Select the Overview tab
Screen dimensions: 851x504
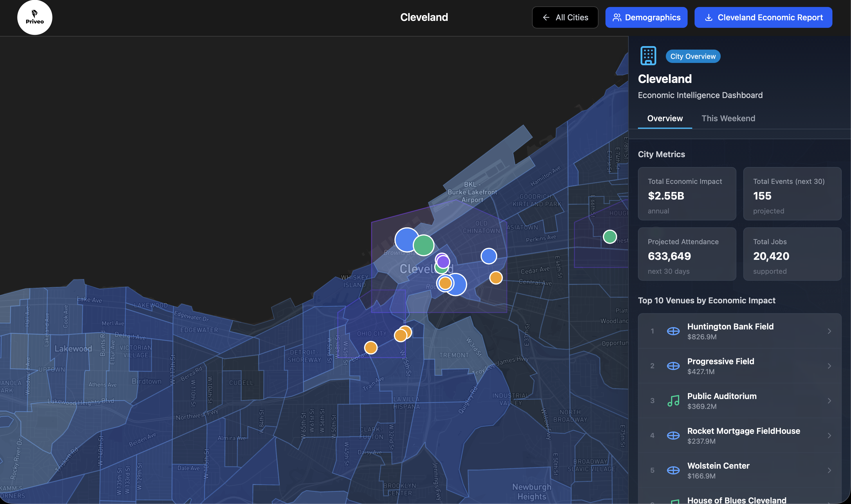tap(665, 118)
